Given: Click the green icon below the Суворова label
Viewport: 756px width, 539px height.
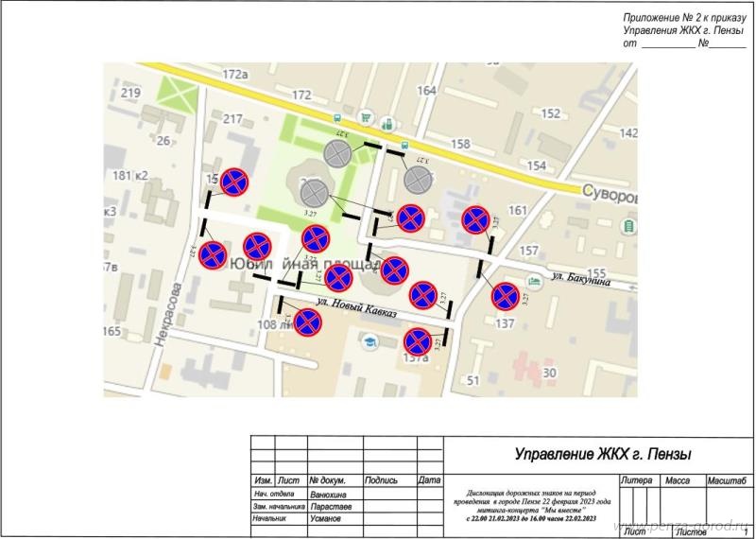Looking at the screenshot, I should [x=629, y=225].
